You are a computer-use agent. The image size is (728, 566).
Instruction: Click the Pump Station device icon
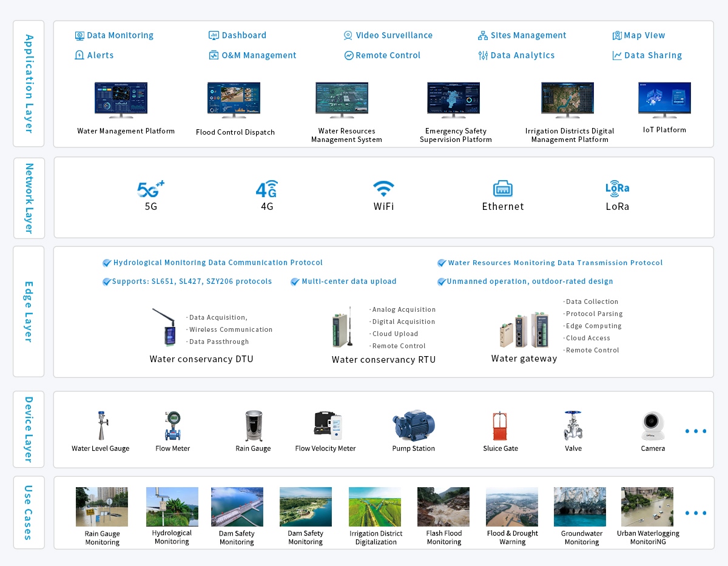[x=414, y=426]
